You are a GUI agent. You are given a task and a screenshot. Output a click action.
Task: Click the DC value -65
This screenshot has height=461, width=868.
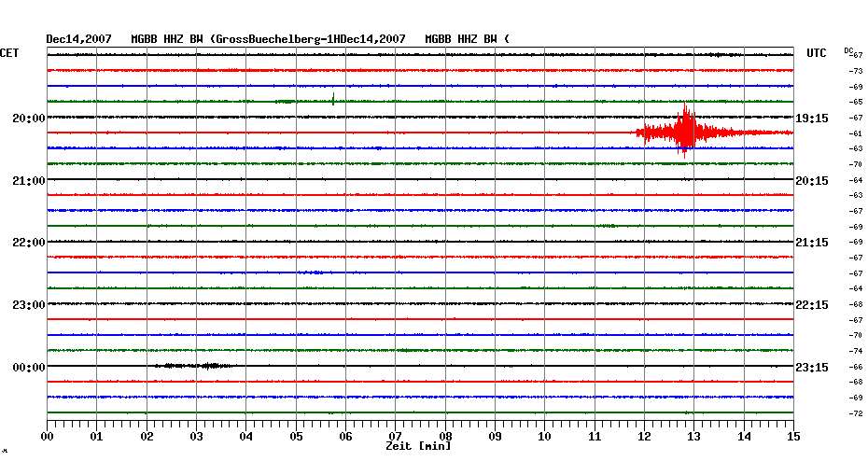click(x=856, y=103)
